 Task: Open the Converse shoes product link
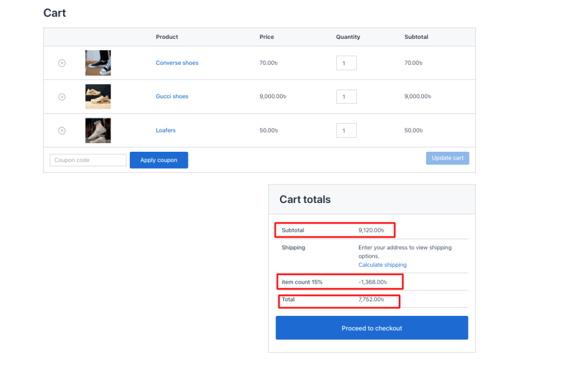(177, 63)
